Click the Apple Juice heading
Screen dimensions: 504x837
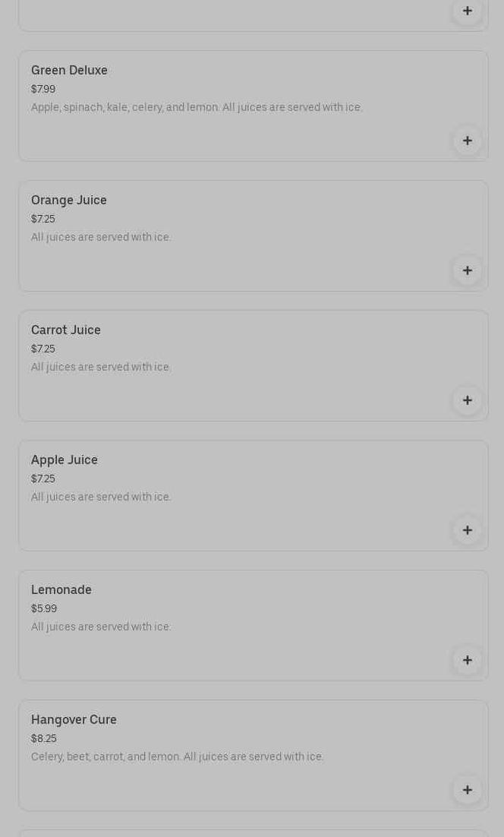pos(65,460)
